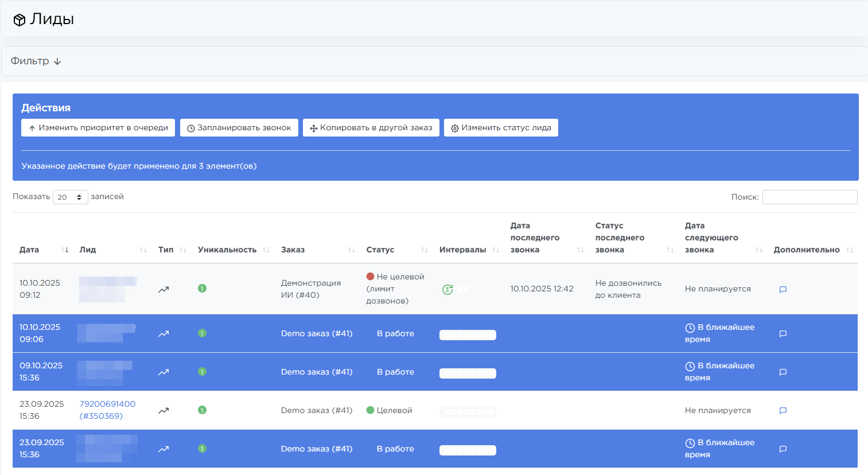
Task: Focus the Поиск search input field
Action: (x=809, y=197)
